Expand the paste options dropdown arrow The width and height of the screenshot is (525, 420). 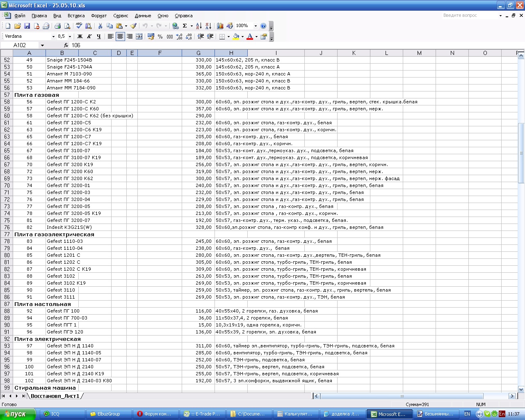tap(126, 26)
